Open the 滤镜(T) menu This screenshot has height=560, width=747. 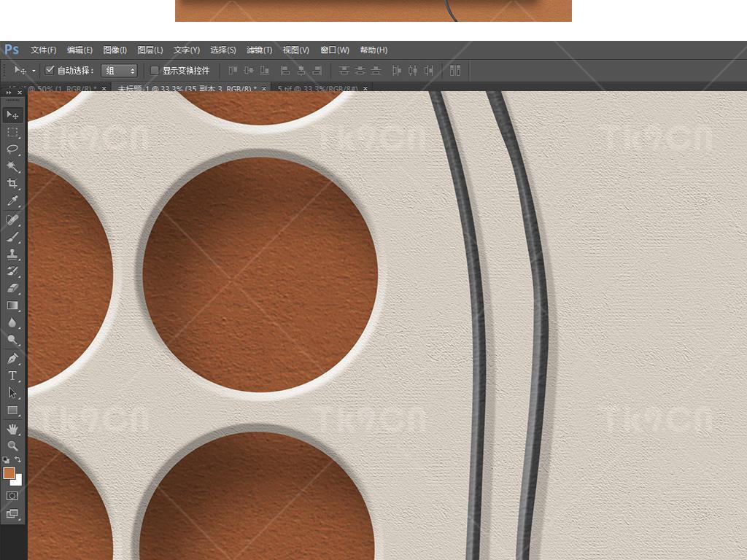coord(259,50)
